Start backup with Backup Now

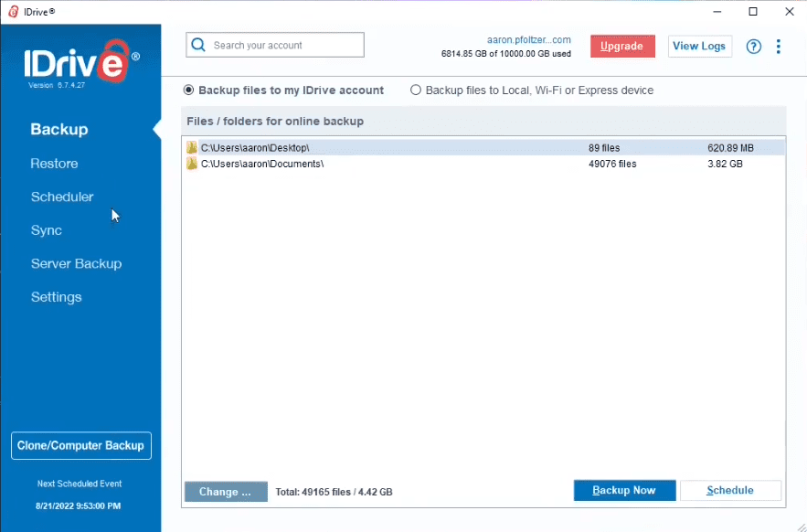[x=624, y=490]
